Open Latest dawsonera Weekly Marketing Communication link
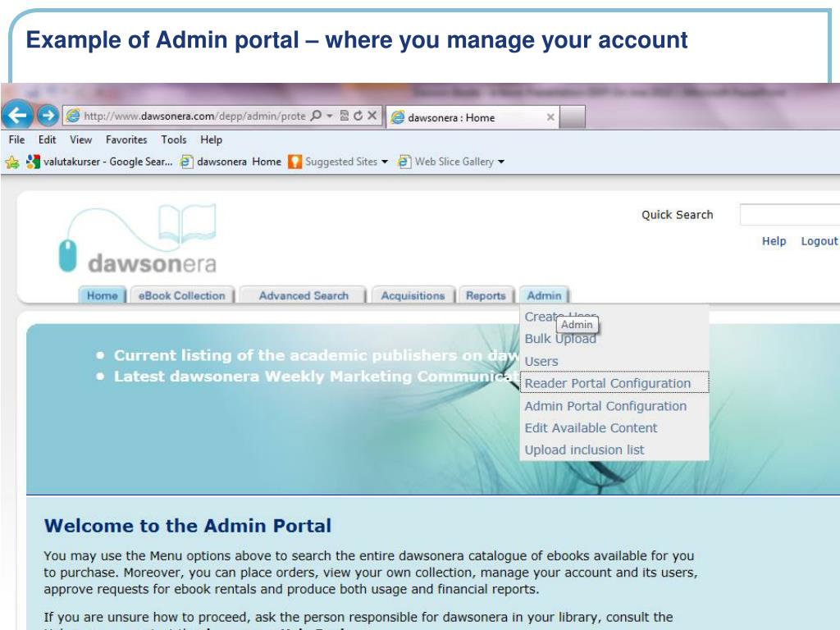The width and height of the screenshot is (840, 630). pos(317,377)
